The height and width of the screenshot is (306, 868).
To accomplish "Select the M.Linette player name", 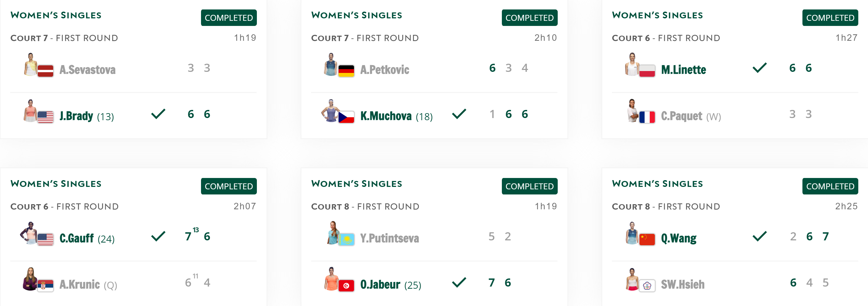I will (683, 69).
